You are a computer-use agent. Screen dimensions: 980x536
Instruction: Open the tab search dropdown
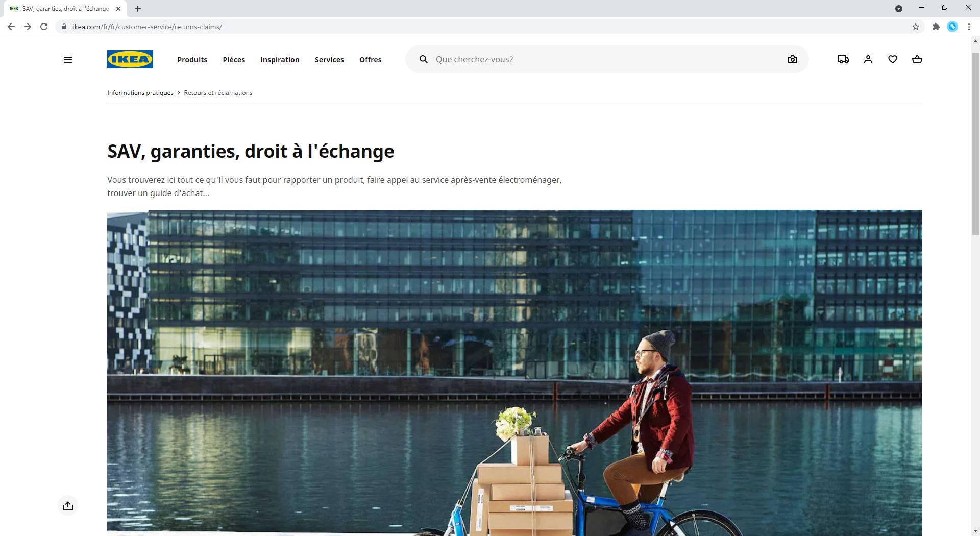[x=899, y=9]
